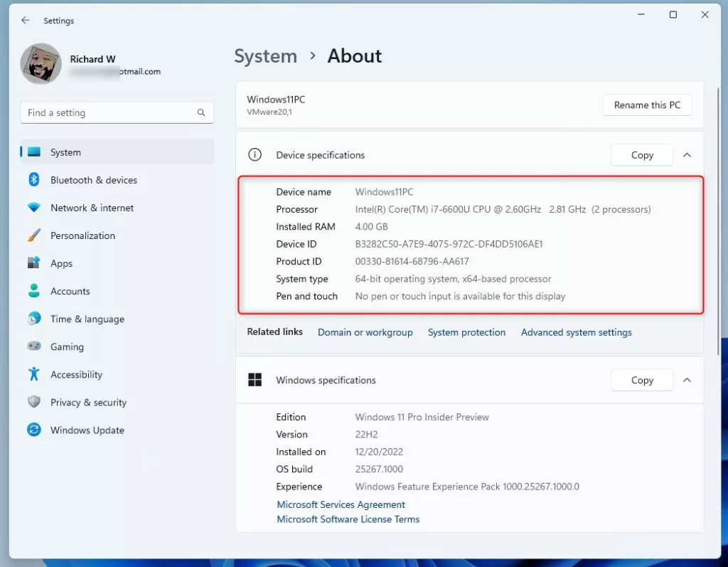Click the Accounts person icon
The height and width of the screenshot is (567, 728).
coord(34,291)
